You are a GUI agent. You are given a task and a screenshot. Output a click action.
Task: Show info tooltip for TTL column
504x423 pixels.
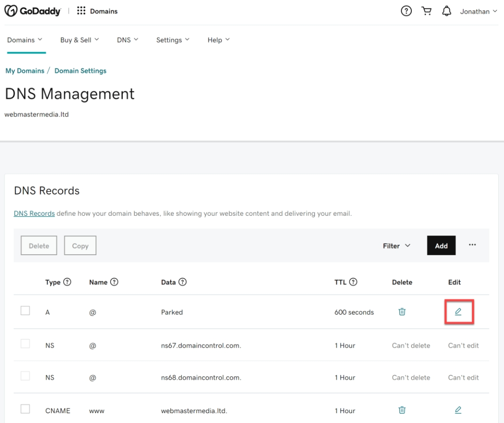pos(353,282)
